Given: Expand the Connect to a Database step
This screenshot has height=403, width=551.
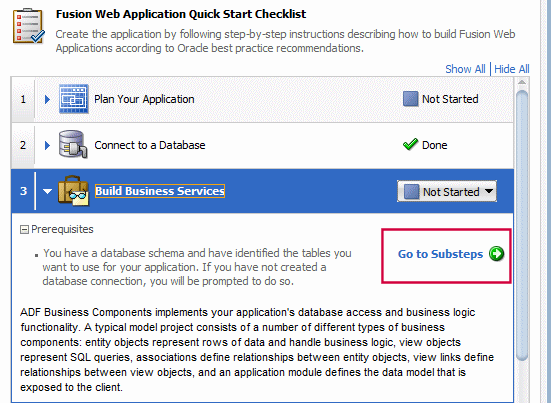Looking at the screenshot, I should coord(47,145).
